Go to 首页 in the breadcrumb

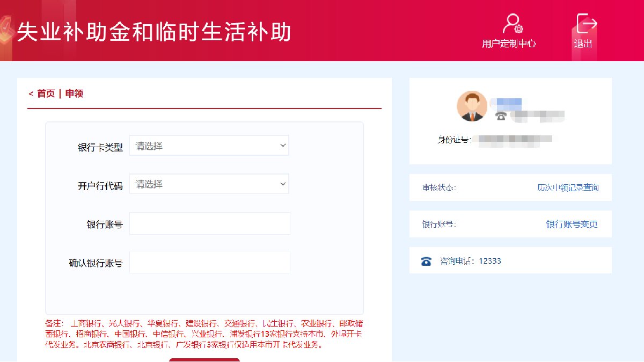pos(46,94)
